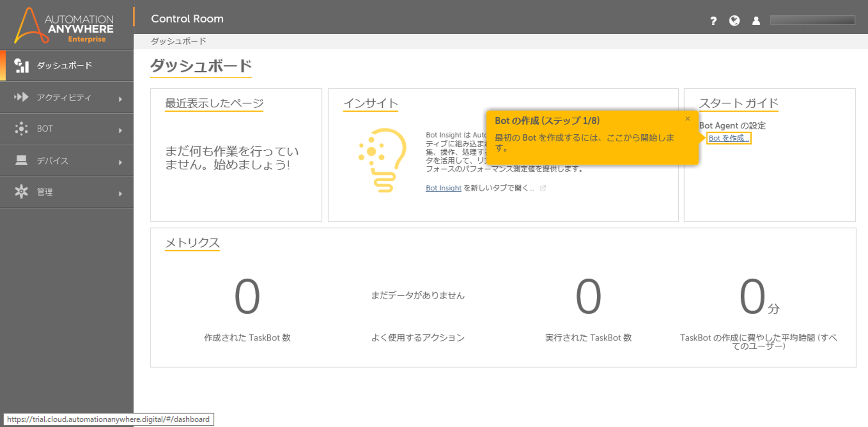Expand the アクティビティ menu arrow
The width and height of the screenshot is (868, 427).
[x=120, y=99]
